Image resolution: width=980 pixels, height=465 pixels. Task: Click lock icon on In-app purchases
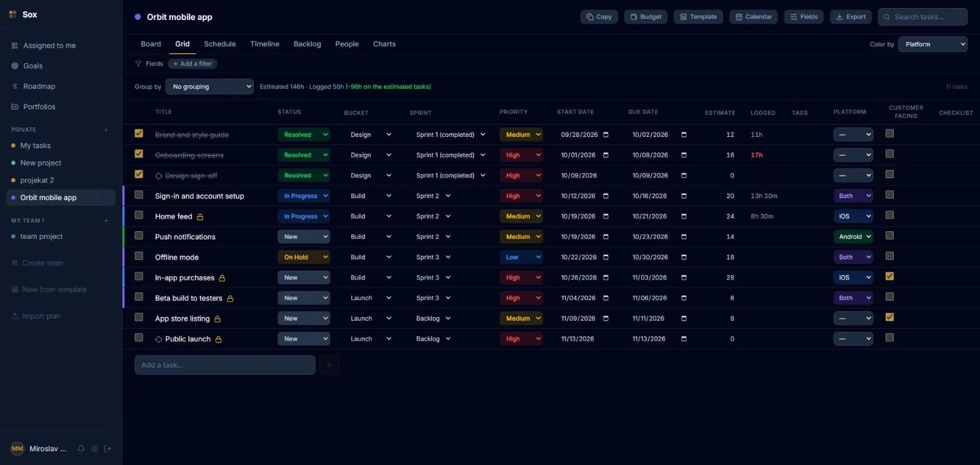(x=222, y=278)
